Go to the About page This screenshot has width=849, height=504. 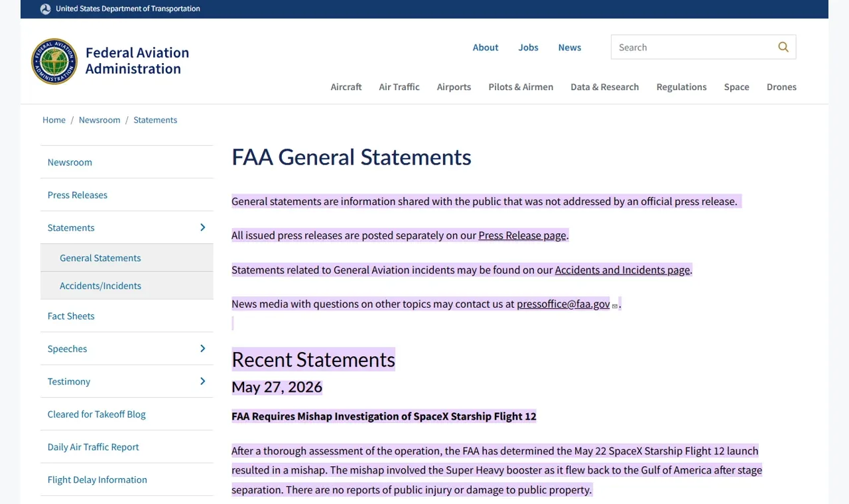(x=486, y=48)
